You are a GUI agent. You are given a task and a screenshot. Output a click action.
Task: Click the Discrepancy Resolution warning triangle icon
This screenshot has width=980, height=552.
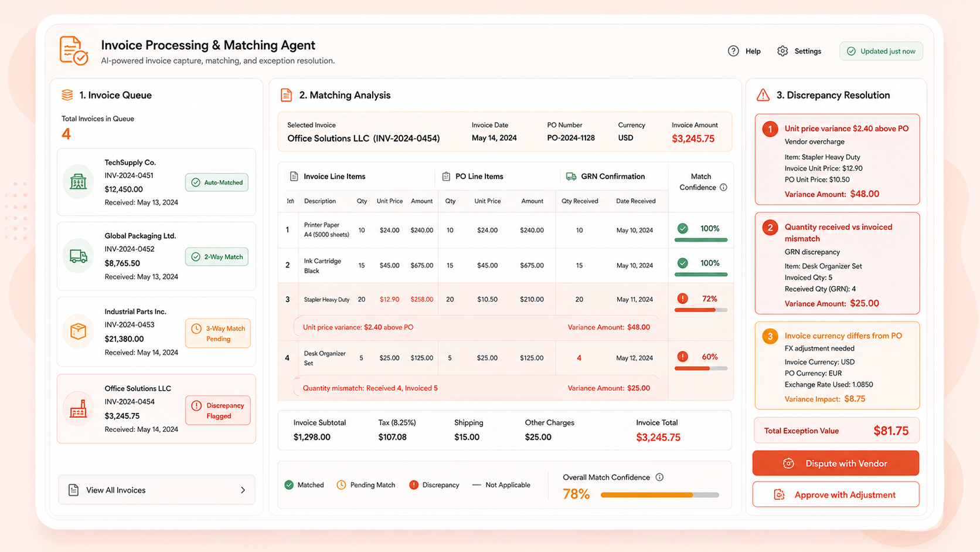pyautogui.click(x=763, y=95)
